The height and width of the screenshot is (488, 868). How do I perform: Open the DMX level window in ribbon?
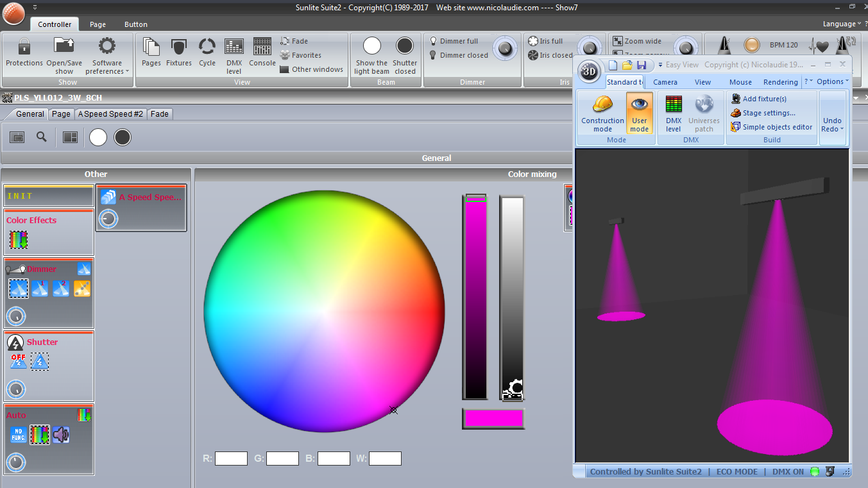click(234, 47)
